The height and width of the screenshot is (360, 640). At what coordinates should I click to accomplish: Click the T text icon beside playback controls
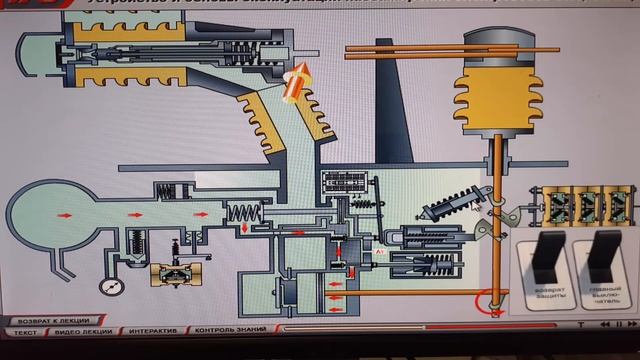pyautogui.click(x=581, y=324)
